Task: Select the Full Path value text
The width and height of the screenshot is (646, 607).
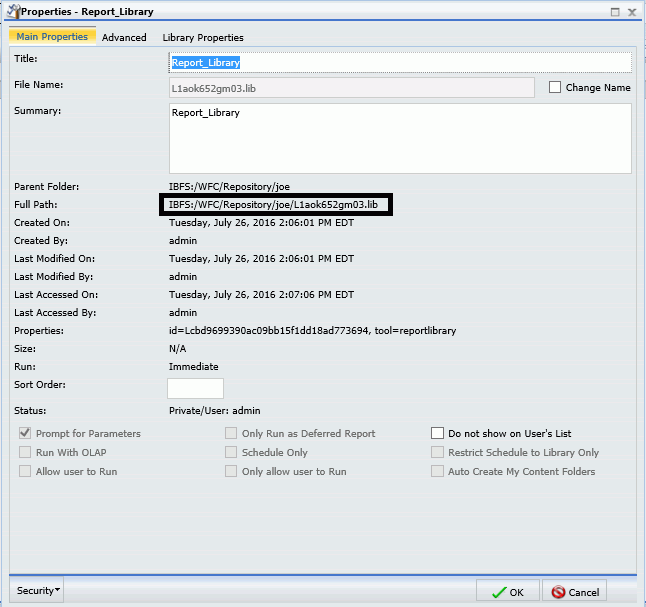Action: [273, 205]
